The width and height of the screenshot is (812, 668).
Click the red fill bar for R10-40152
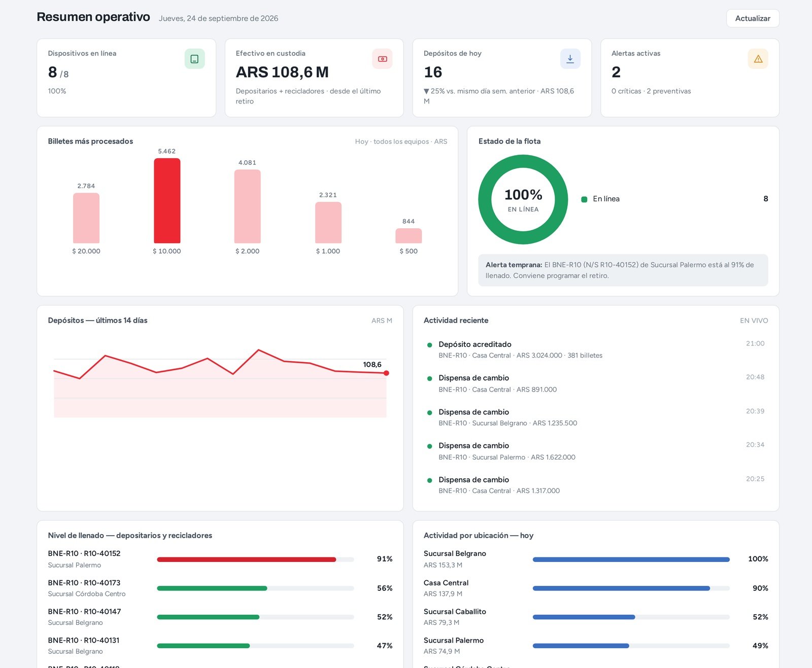247,559
